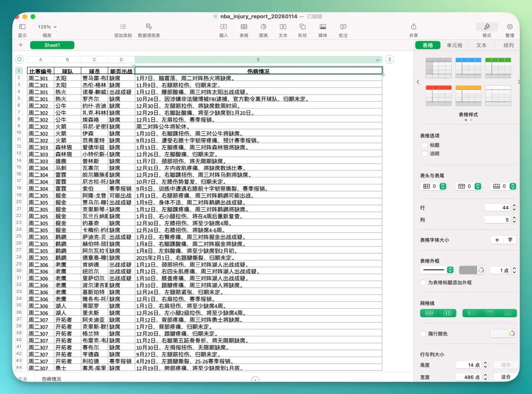Increase table font size with large 字
Screen dimensions: 532x394
pos(510,240)
